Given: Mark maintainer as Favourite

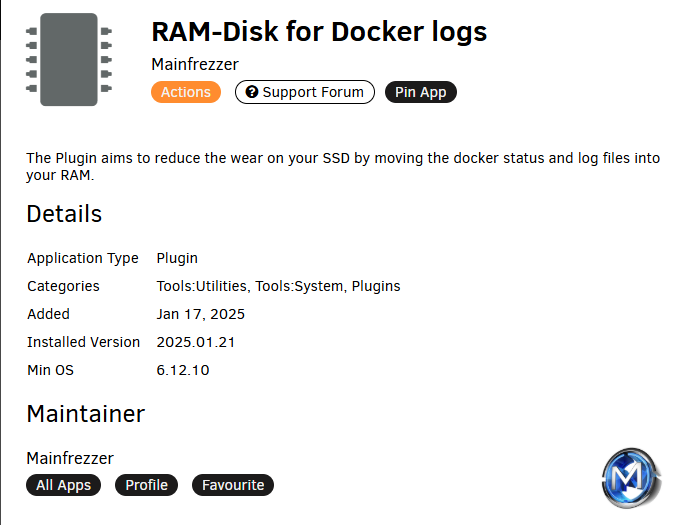Looking at the screenshot, I should pyautogui.click(x=233, y=485).
